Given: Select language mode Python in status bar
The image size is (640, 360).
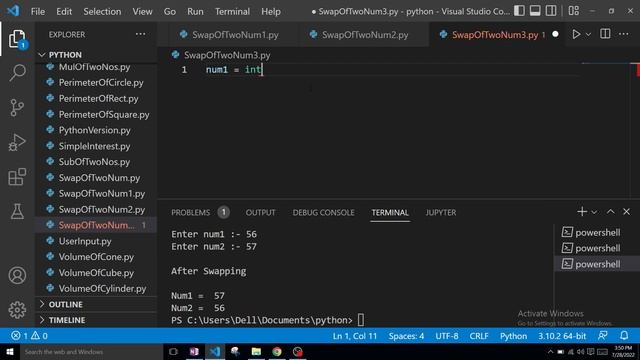Looking at the screenshot, I should [513, 336].
